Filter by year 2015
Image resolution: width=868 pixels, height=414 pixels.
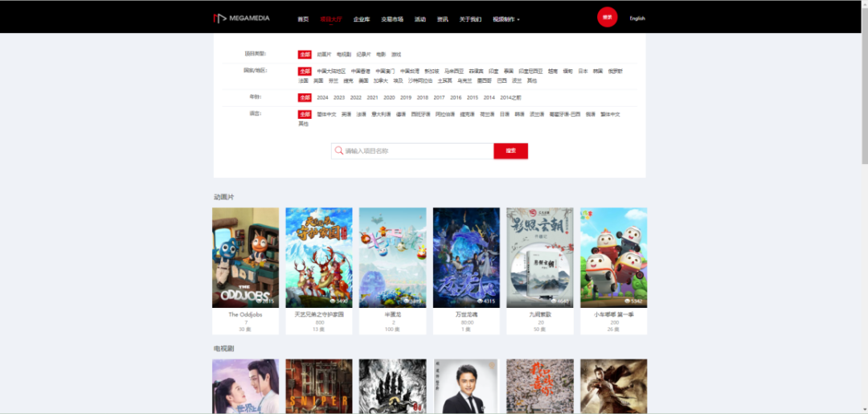473,97
